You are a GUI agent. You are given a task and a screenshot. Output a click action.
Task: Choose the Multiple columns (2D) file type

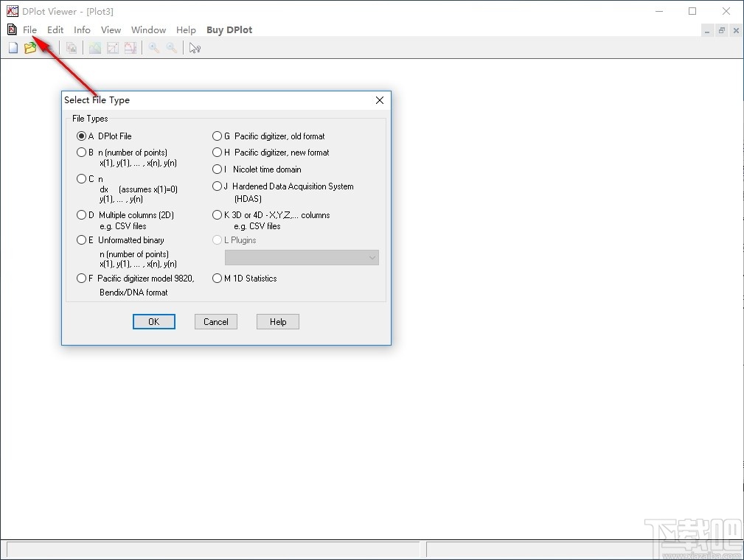tap(81, 214)
